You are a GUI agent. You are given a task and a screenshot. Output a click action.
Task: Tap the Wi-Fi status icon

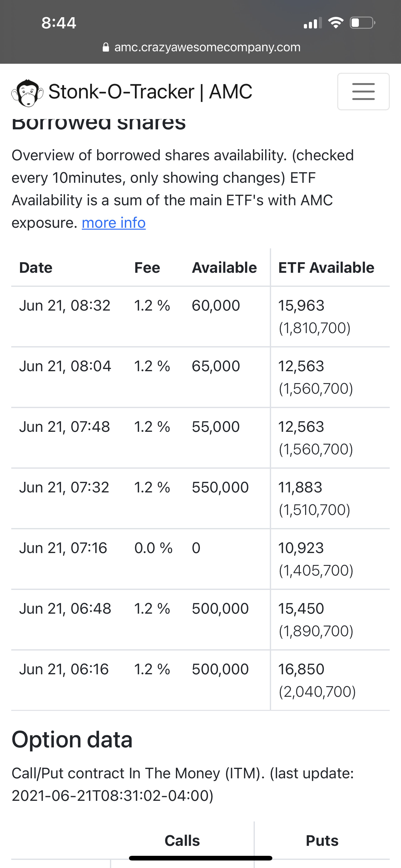[x=335, y=23]
